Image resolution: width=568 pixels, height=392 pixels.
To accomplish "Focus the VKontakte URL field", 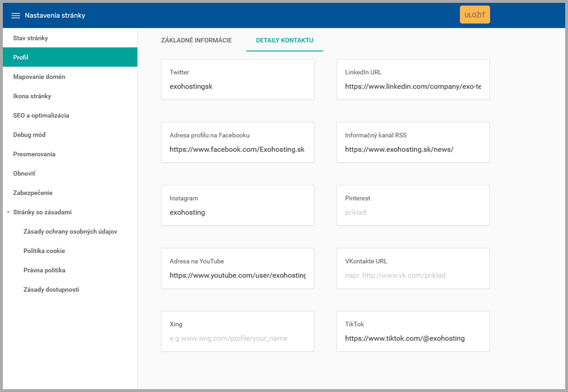I will [412, 275].
